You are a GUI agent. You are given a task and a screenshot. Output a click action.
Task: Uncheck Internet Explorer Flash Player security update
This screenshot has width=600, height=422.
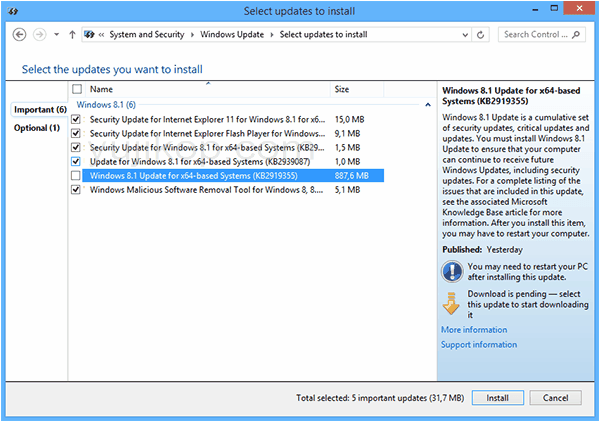tap(76, 134)
